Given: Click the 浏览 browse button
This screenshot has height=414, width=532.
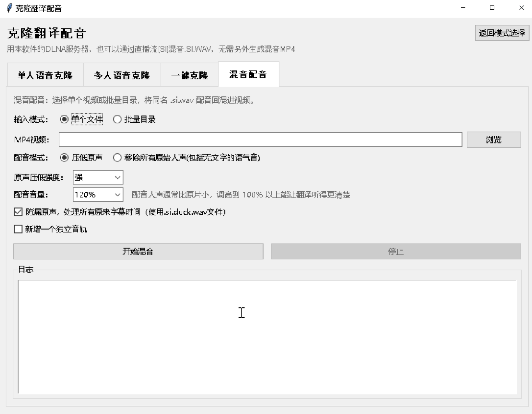Looking at the screenshot, I should coord(494,139).
